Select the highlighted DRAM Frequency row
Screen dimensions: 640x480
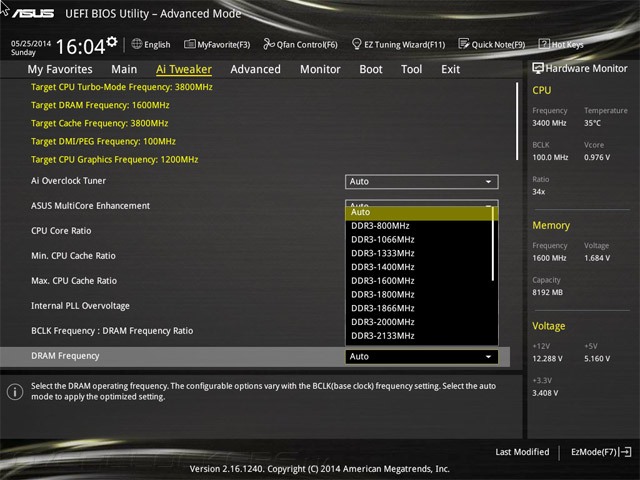pos(255,357)
